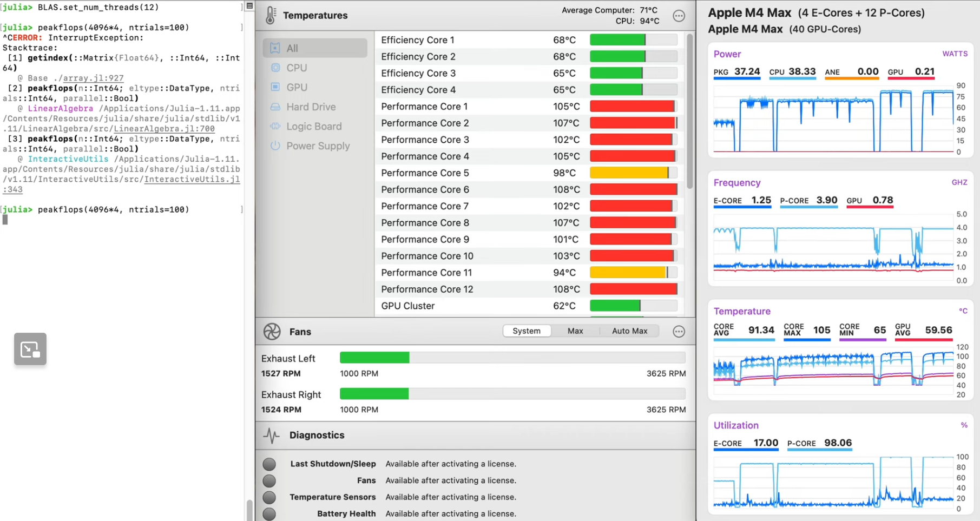Click the Exhaust Left fan speed bar
Image resolution: width=980 pixels, height=521 pixels.
tap(512, 358)
